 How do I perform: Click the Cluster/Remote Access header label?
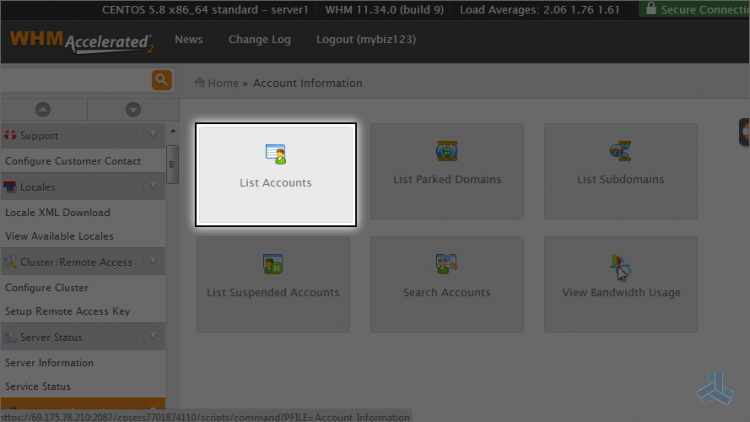[x=76, y=262]
